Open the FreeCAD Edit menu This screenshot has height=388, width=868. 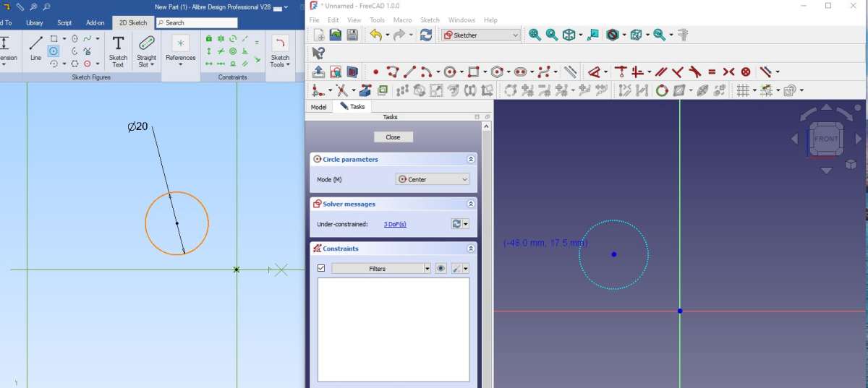pyautogui.click(x=333, y=20)
